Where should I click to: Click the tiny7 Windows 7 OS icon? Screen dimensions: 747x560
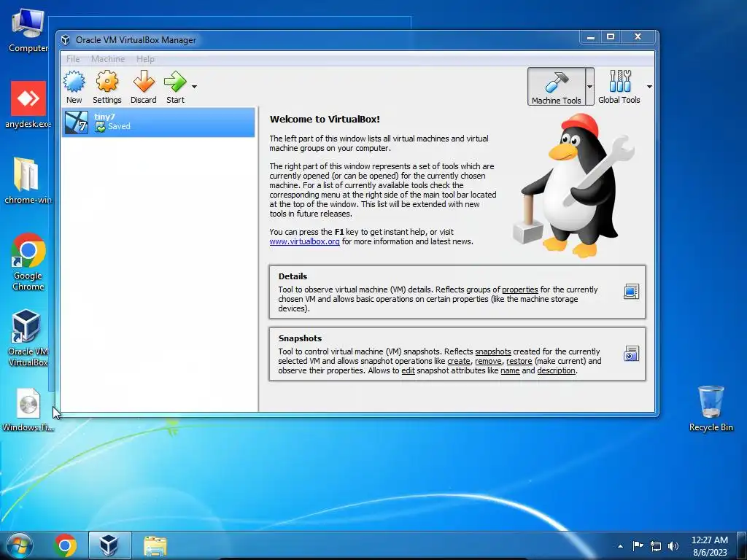76,122
